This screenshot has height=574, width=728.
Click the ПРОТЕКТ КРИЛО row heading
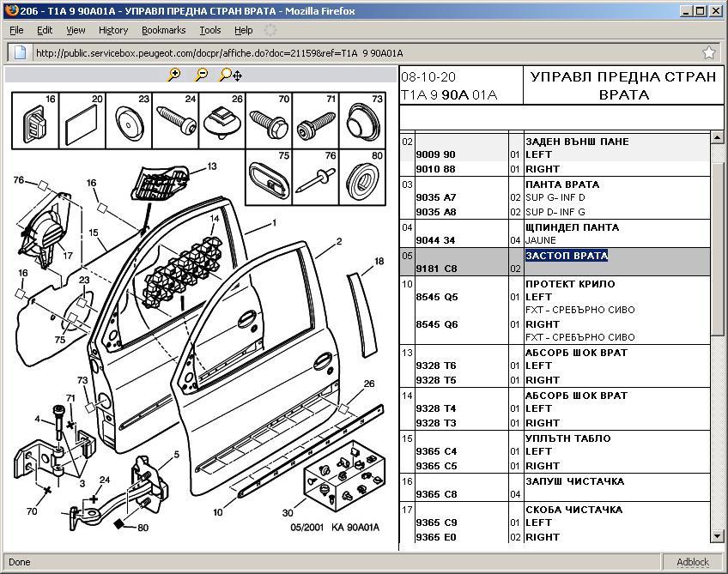(570, 284)
